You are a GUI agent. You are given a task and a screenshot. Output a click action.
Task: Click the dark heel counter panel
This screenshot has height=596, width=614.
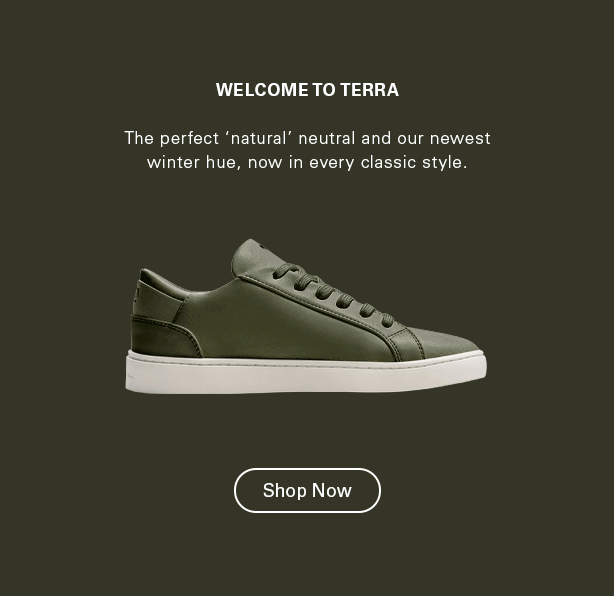tap(164, 338)
